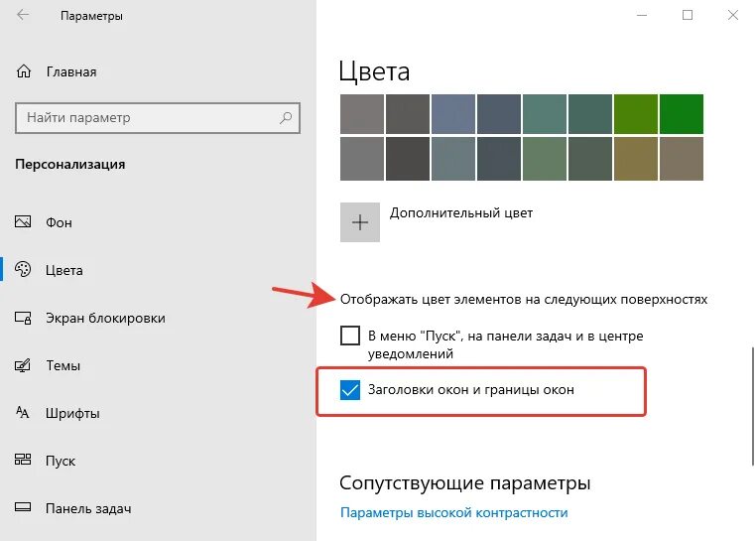Click the Цвета palette icon

pyautogui.click(x=23, y=269)
